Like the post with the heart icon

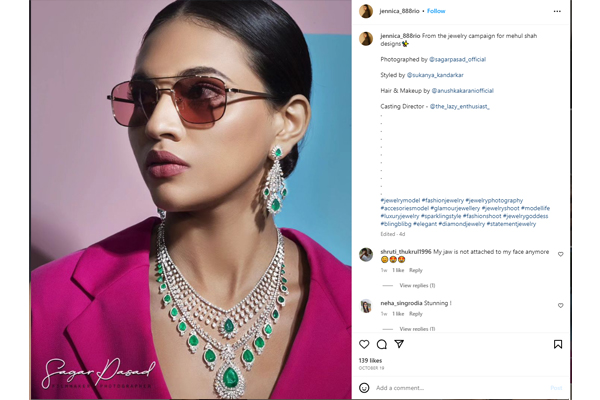364,344
